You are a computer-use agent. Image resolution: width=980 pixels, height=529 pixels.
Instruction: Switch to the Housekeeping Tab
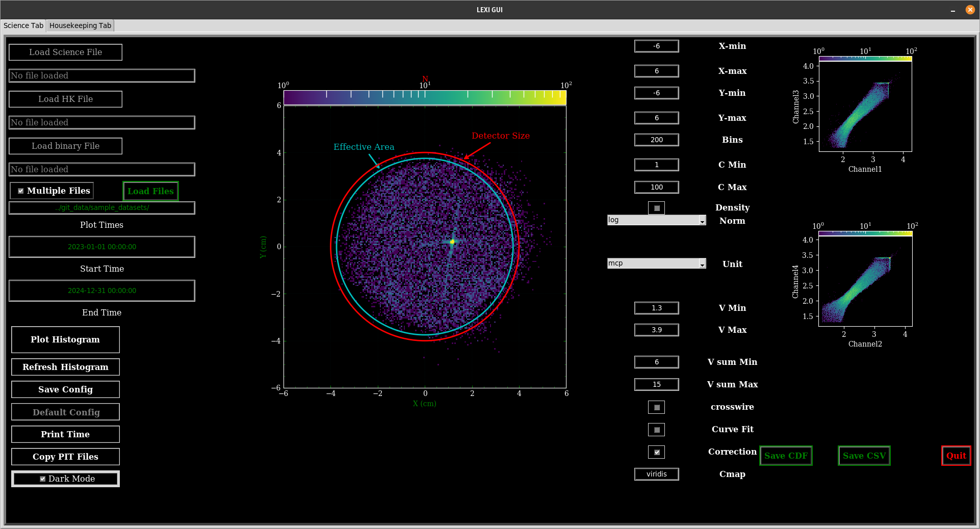(x=80, y=25)
